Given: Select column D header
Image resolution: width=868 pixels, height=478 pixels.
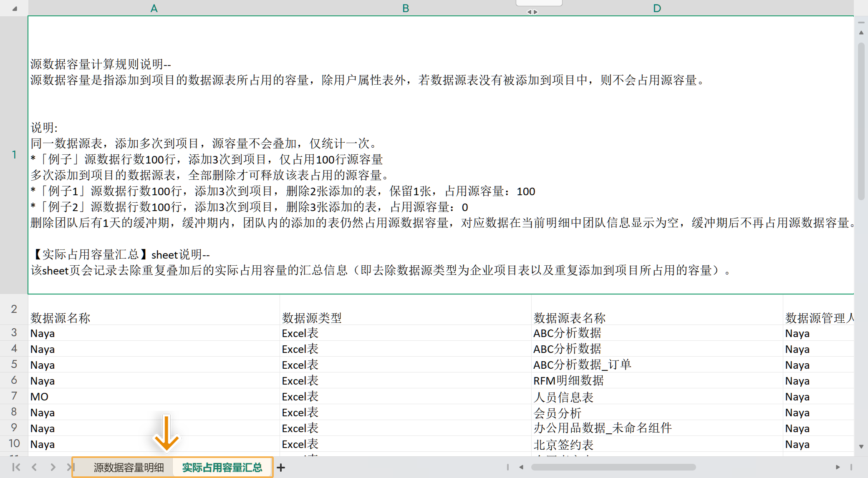Looking at the screenshot, I should point(657,8).
